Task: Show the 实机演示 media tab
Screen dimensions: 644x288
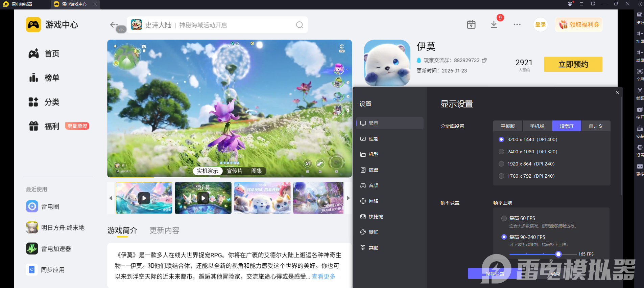Action: (208, 171)
